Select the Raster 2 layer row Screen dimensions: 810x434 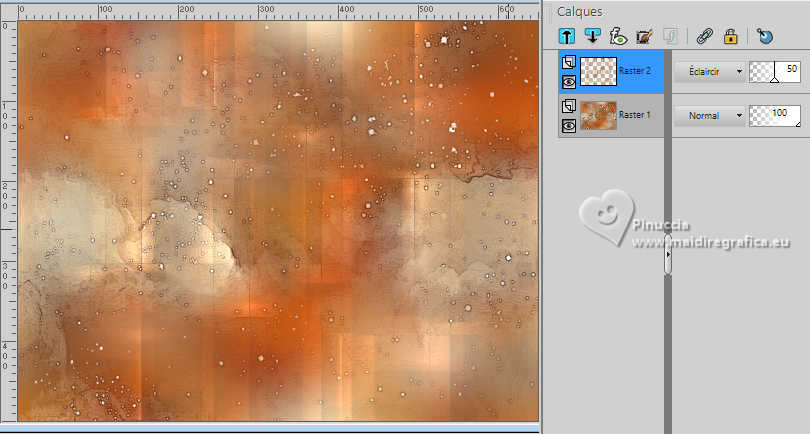(611, 72)
